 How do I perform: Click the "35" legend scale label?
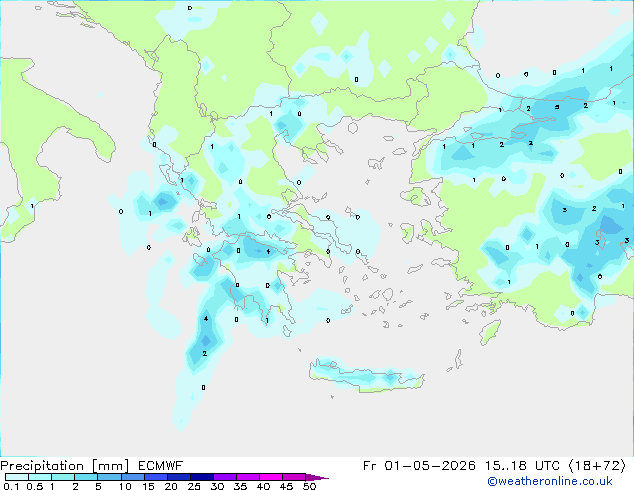pyautogui.click(x=240, y=486)
